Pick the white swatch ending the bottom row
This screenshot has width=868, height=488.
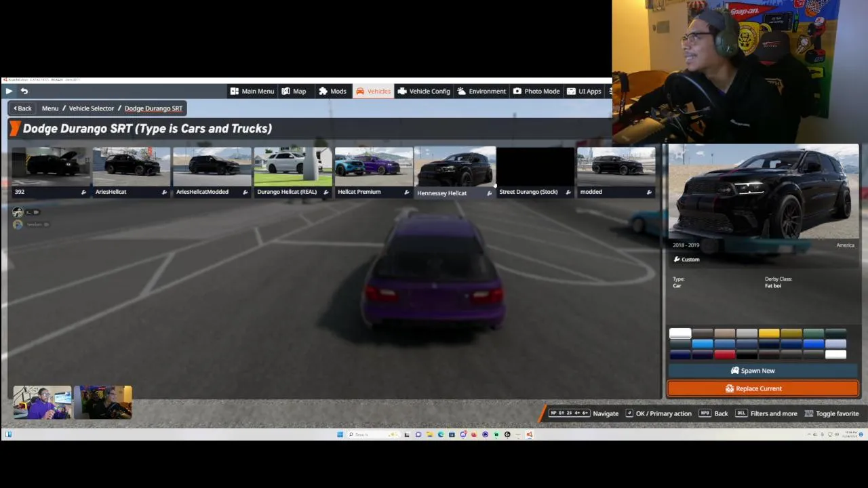[835, 354]
